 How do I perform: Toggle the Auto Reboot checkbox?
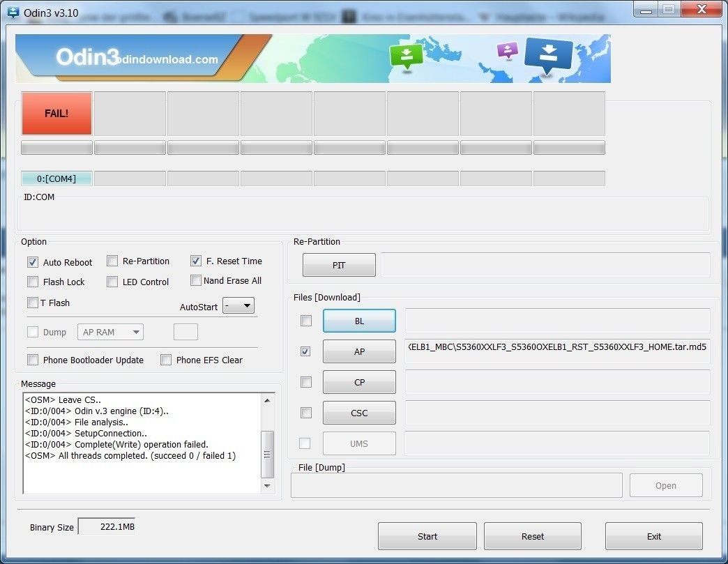33,262
